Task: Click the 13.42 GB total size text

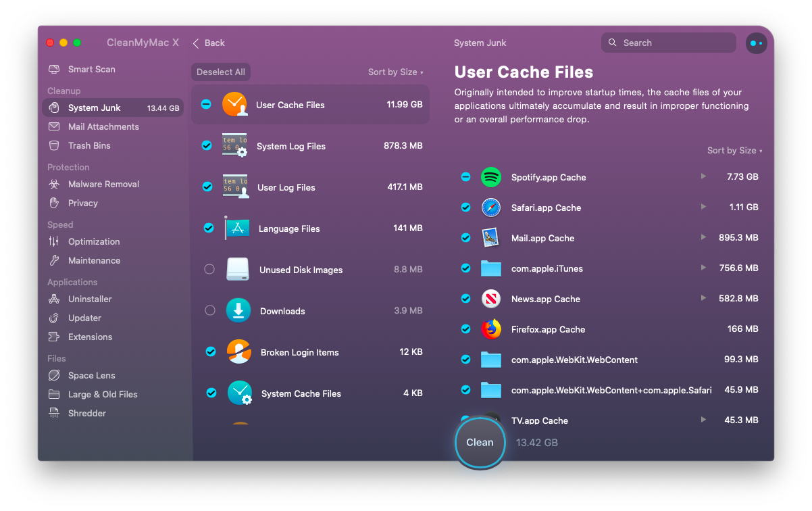Action: (537, 443)
